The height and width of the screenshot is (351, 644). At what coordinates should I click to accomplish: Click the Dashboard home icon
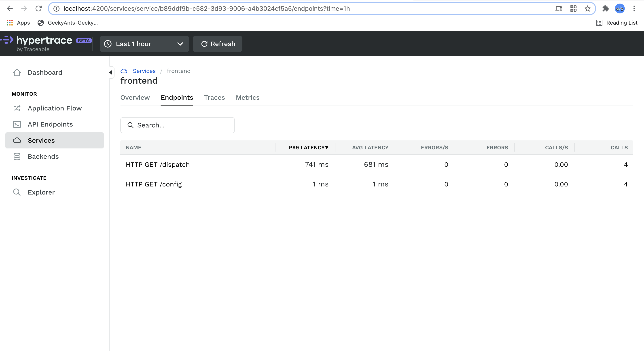point(17,72)
